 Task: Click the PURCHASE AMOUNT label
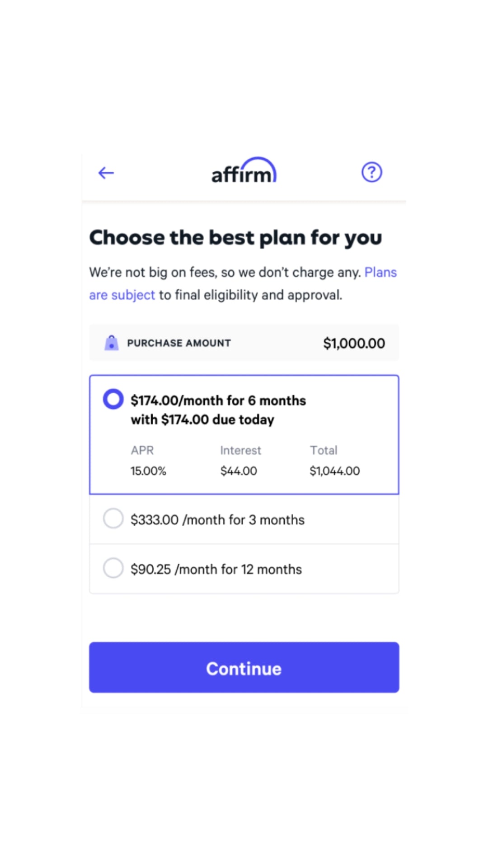179,343
